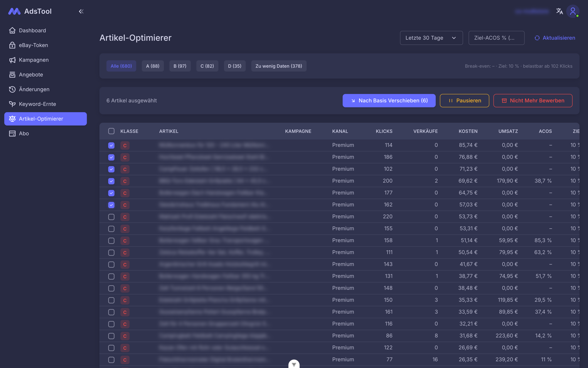Click the eBay-Token lock icon
The height and width of the screenshot is (368, 588).
click(x=12, y=45)
